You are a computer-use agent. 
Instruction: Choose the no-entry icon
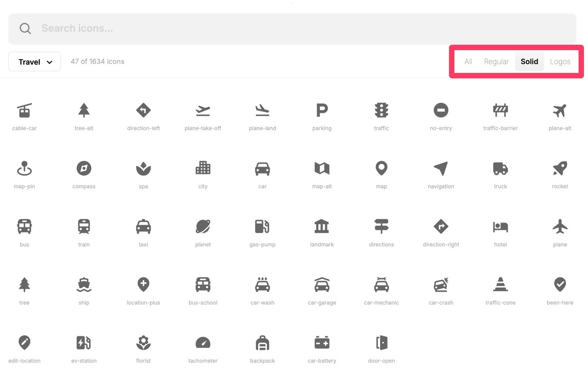pos(441,110)
